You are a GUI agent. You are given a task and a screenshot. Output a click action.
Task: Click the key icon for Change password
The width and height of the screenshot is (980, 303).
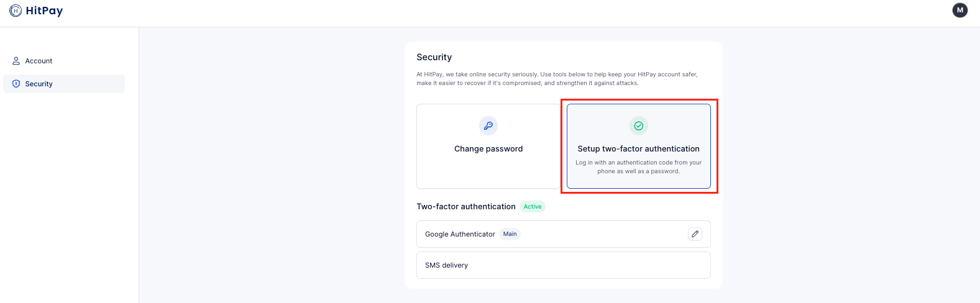tap(488, 126)
